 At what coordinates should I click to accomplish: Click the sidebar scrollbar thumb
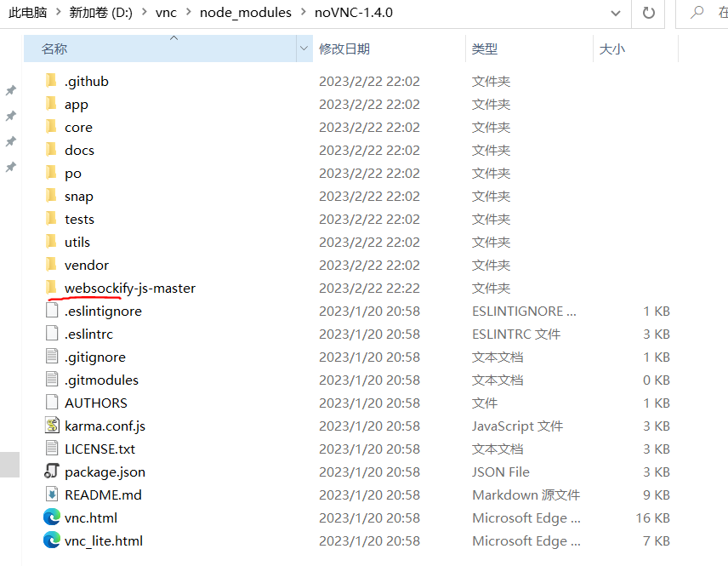point(9,465)
